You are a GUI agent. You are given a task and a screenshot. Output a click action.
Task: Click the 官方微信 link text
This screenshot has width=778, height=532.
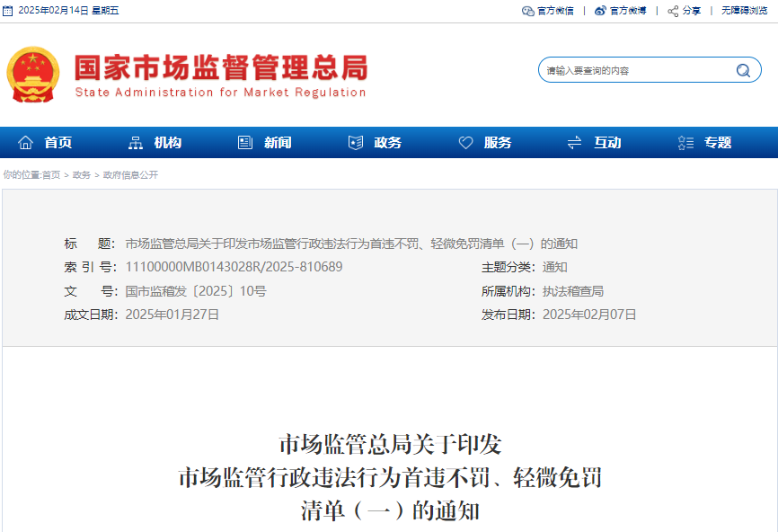(556, 11)
